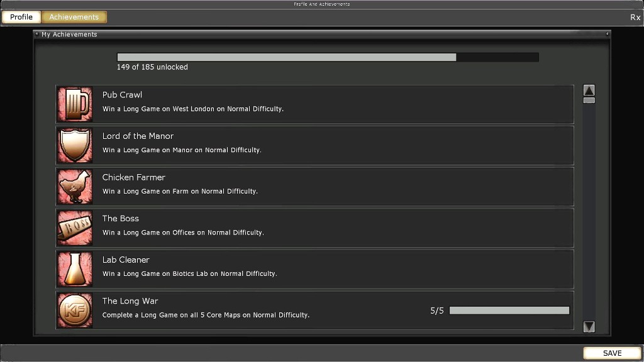Select the Pub Crawl achievement title
This screenshot has width=644, height=362.
(x=122, y=95)
